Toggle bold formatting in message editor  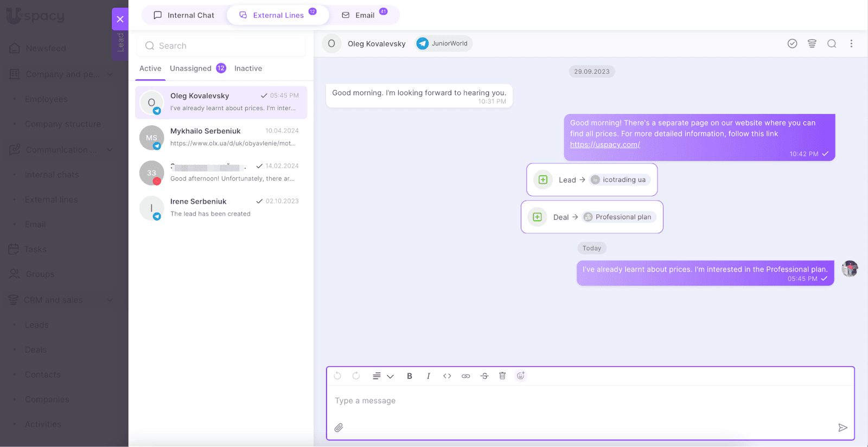(x=410, y=376)
